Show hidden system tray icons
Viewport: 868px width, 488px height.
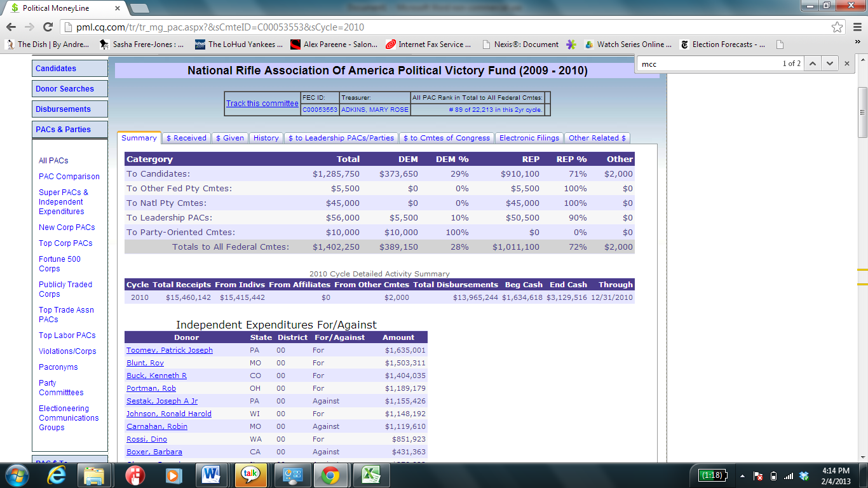click(742, 476)
